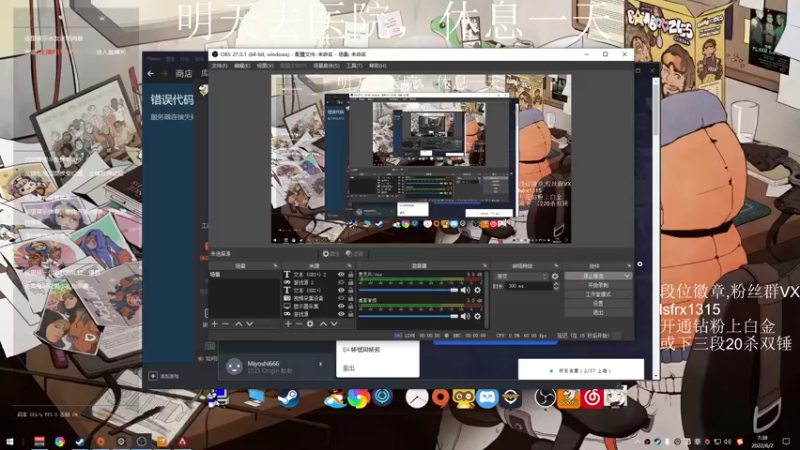Toggle lock on 文本 (GDI+) 2 source
The height and width of the screenshot is (450, 800).
351,274
